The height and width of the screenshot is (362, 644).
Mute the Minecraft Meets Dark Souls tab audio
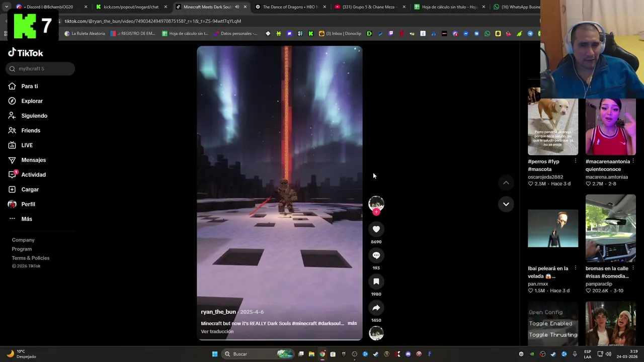click(x=237, y=7)
